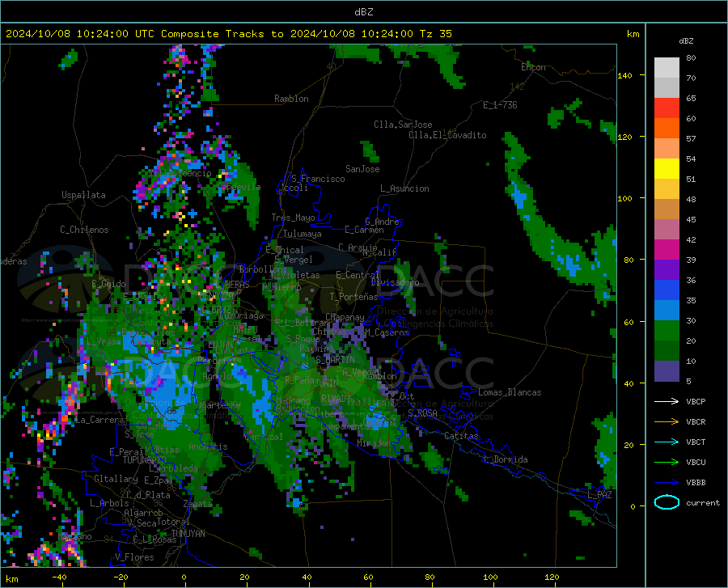The height and width of the screenshot is (588, 728).
Task: Select the magenta 39 dBZ color swatch
Action: coord(667,250)
